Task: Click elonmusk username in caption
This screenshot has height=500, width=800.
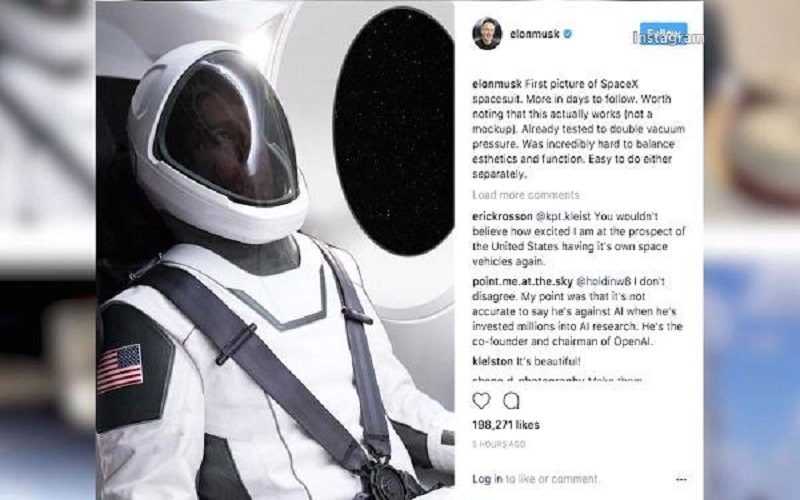Action: pyautogui.click(x=497, y=84)
